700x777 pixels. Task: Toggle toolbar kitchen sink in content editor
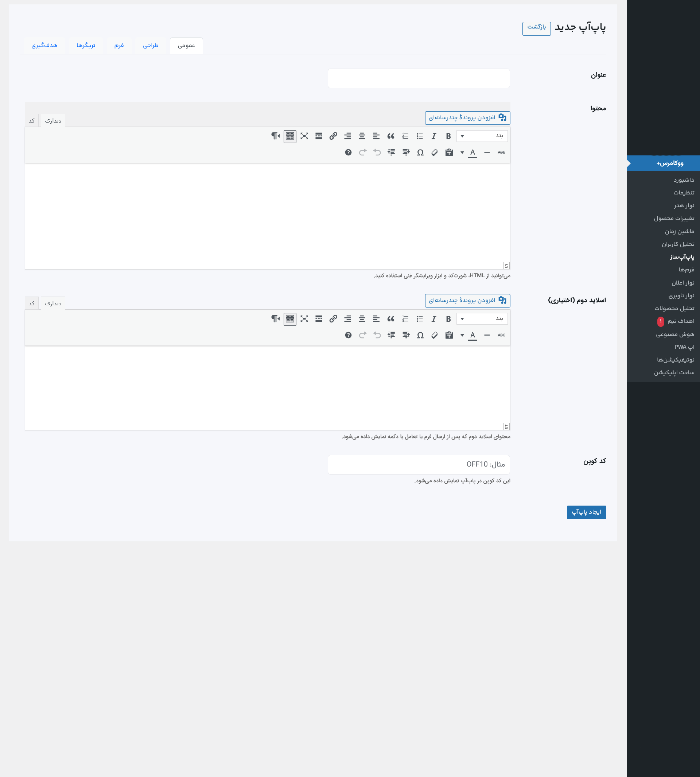[290, 136]
